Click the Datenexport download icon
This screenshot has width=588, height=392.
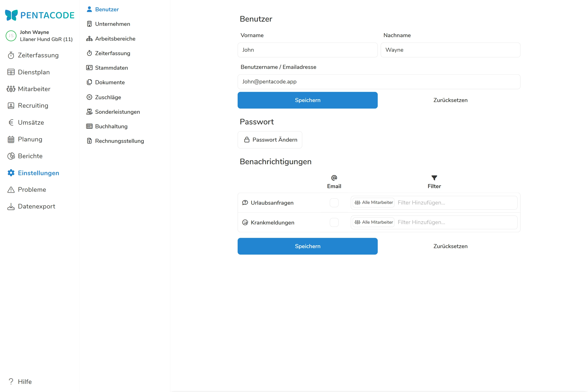point(11,207)
